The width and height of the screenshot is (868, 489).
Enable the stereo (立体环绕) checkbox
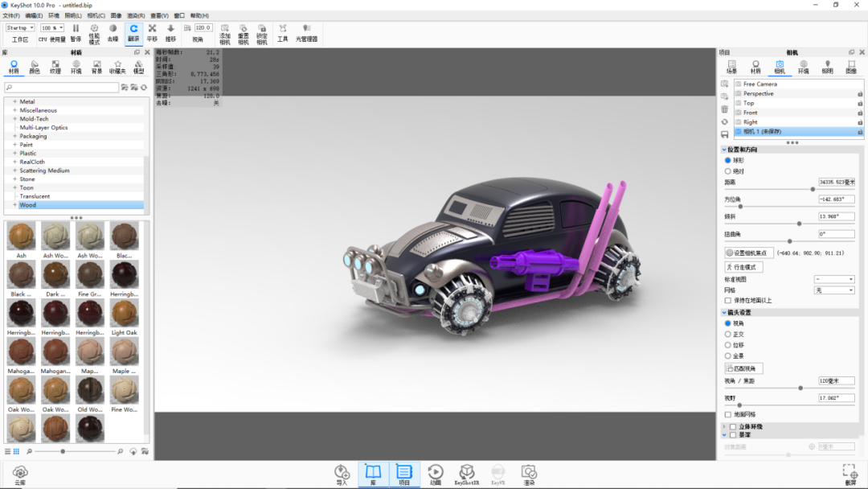click(733, 426)
